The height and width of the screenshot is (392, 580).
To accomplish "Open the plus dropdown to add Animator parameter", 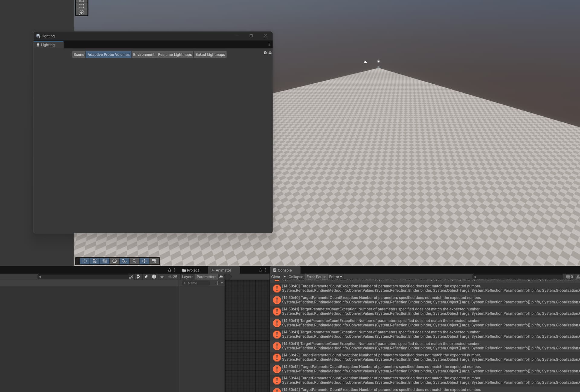I will [221, 283].
